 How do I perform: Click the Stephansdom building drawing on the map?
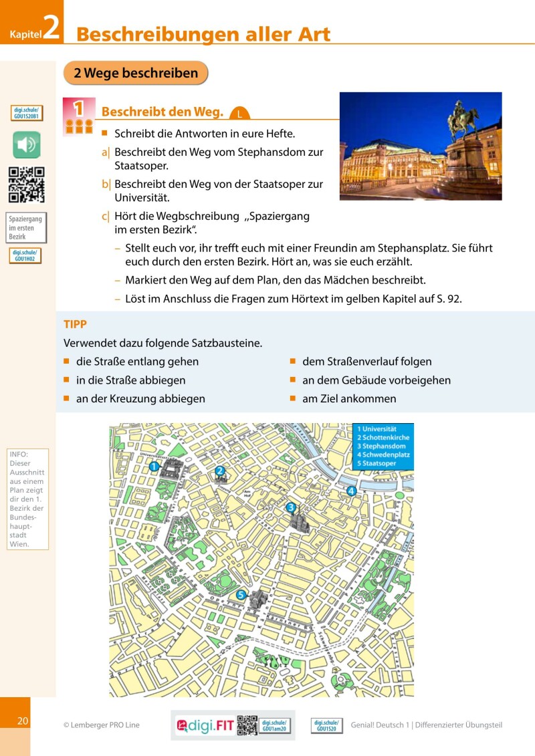300,521
